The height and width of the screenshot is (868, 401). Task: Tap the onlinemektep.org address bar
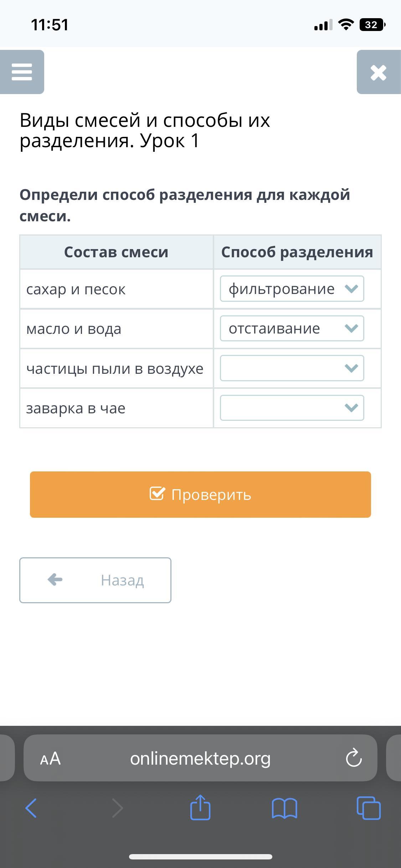click(200, 758)
